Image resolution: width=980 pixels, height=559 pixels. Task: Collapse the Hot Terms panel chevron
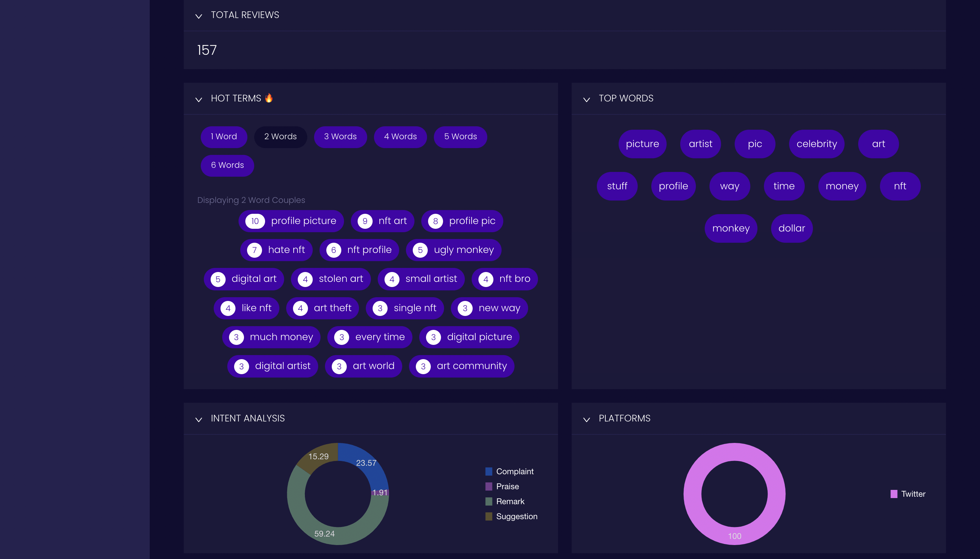coord(198,99)
